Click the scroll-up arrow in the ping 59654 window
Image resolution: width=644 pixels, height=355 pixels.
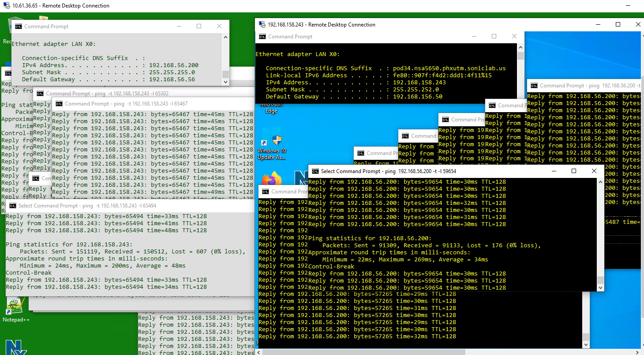pyautogui.click(x=600, y=181)
